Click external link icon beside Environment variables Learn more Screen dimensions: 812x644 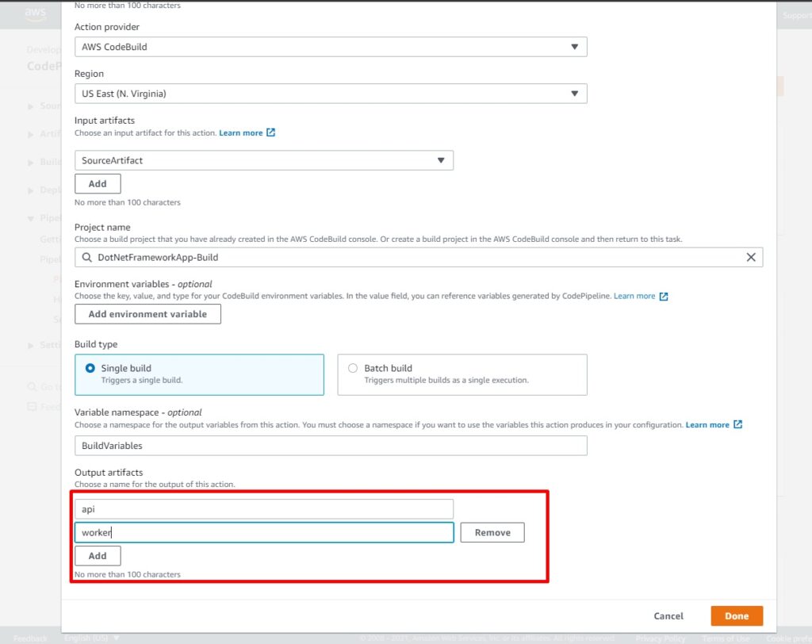coord(664,296)
